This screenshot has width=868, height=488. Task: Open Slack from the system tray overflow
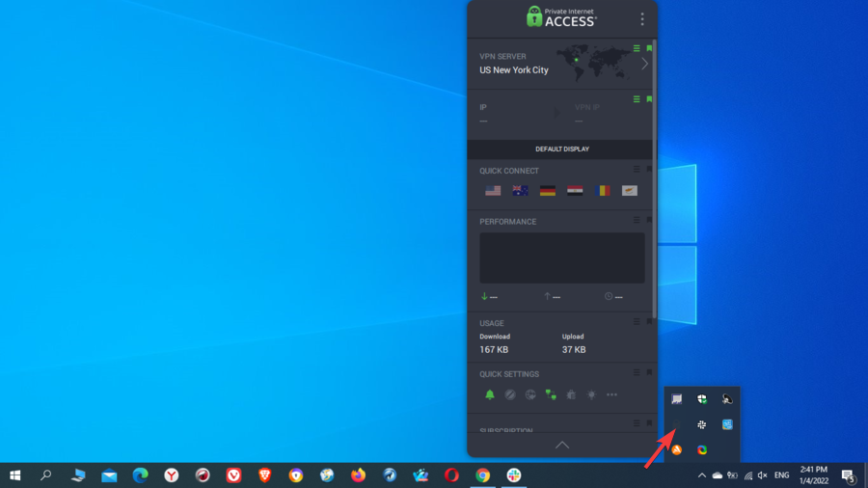tap(702, 424)
